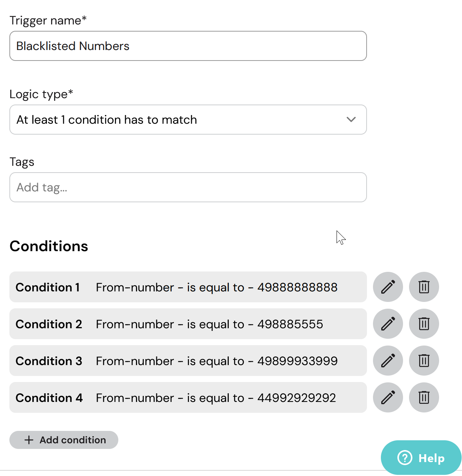The width and height of the screenshot is (462, 476).
Task: Focus the Trigger name input field
Action: (188, 46)
